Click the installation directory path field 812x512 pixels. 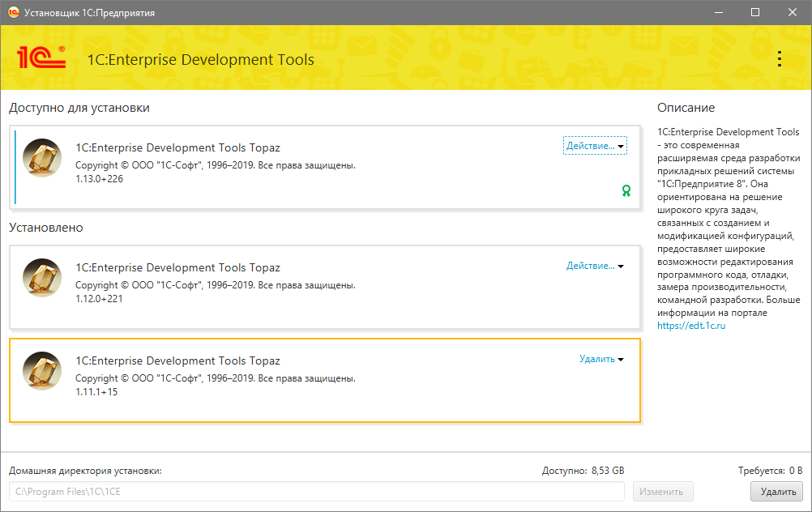point(316,491)
